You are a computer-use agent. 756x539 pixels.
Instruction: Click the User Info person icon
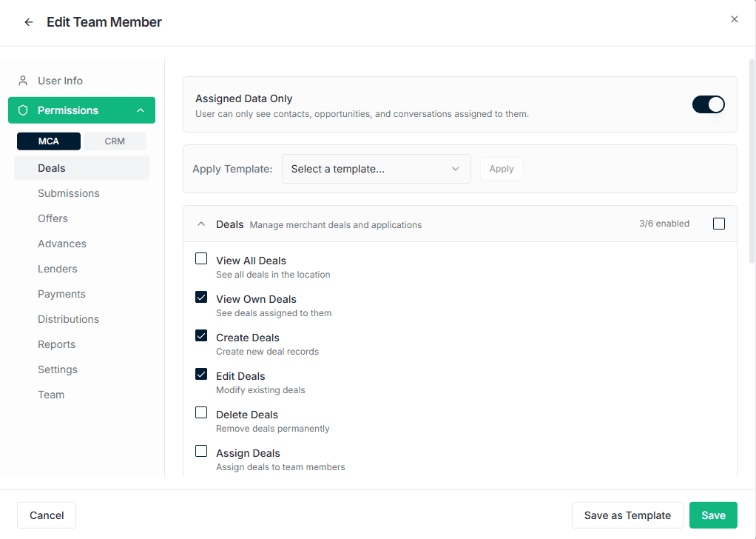pyautogui.click(x=23, y=81)
